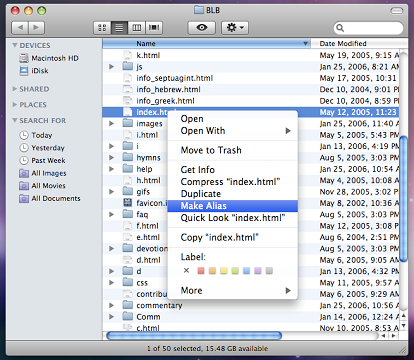Expand the images folder disclosure triangle

112,123
